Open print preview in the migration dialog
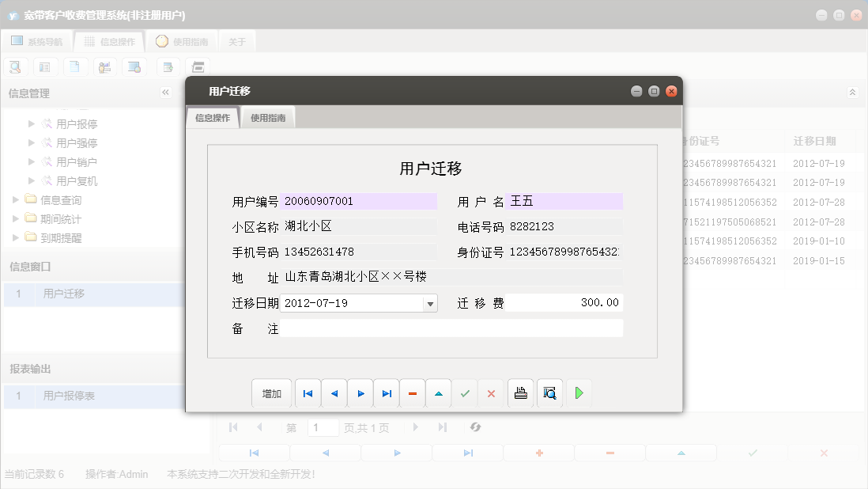868x489 pixels. coord(549,392)
